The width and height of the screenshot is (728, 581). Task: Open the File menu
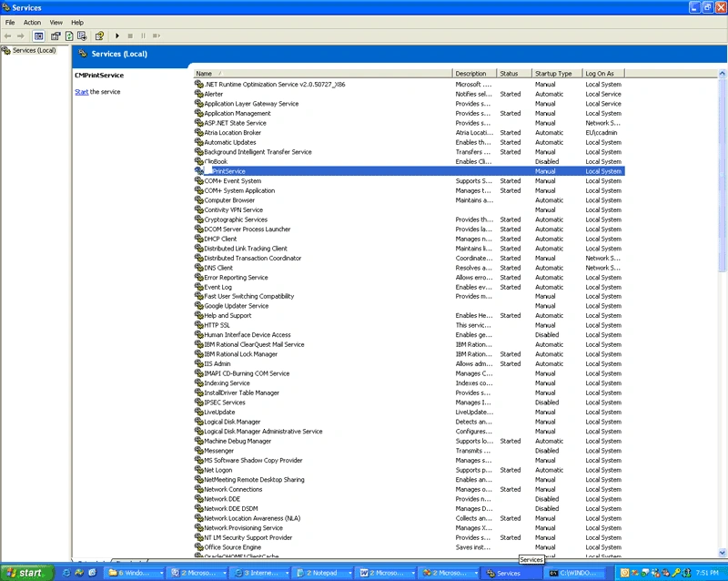click(10, 22)
